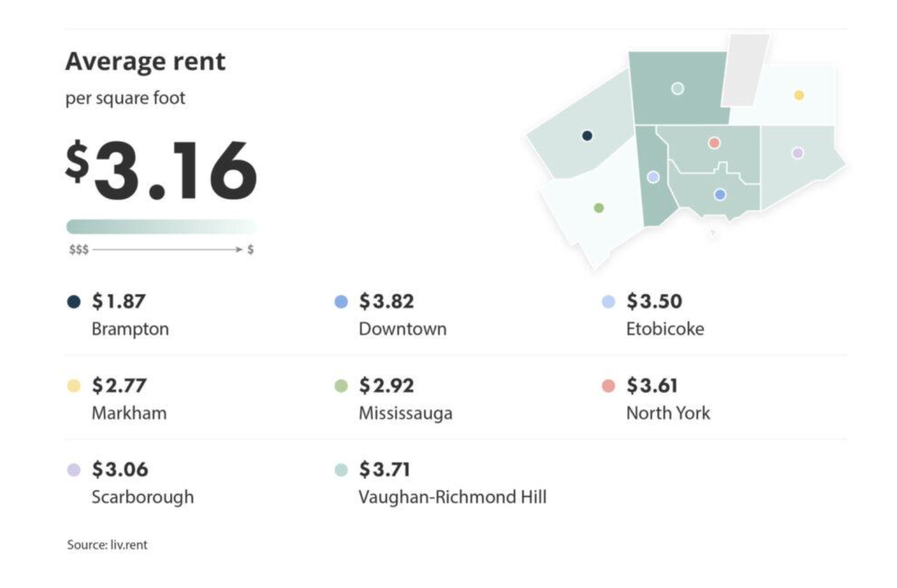Select the purple Scarborough marker on the map

click(x=798, y=153)
